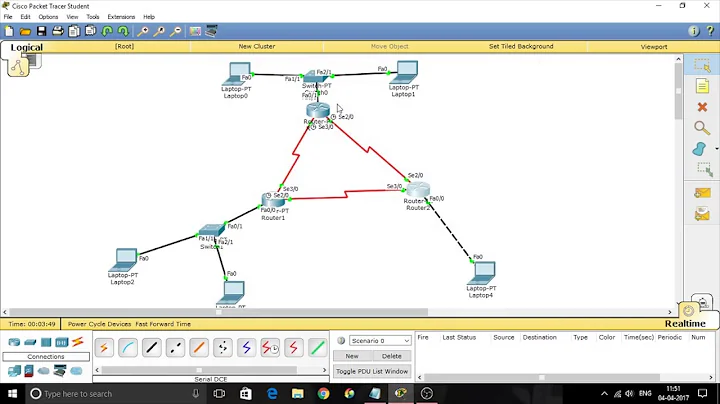Select the Place Note tool
Image resolution: width=720 pixels, height=404 pixels.
(x=702, y=86)
